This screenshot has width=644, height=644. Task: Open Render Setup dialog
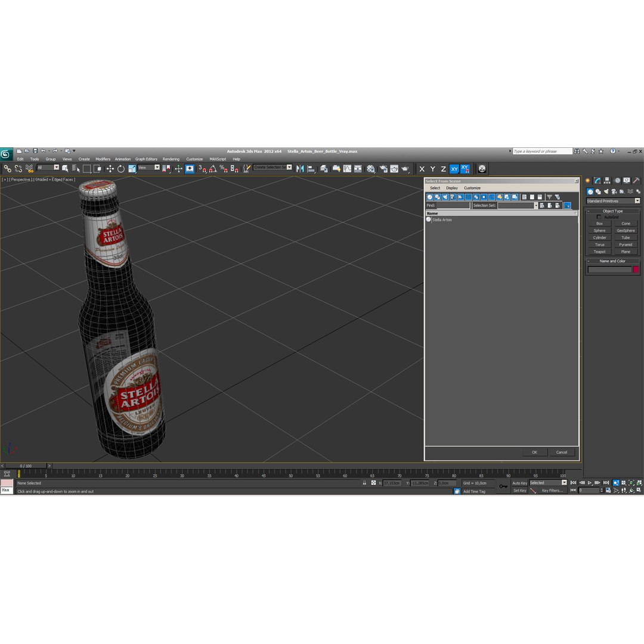coord(383,169)
